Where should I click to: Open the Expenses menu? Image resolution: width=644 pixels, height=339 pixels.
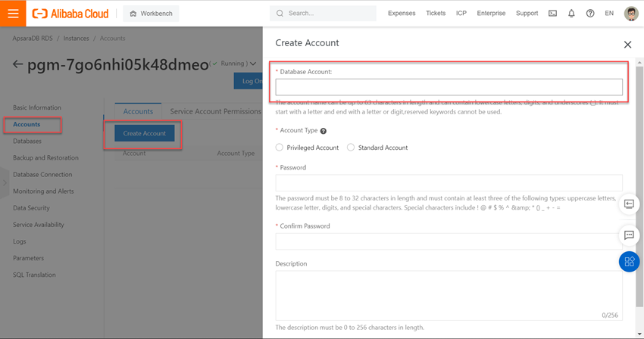(402, 13)
